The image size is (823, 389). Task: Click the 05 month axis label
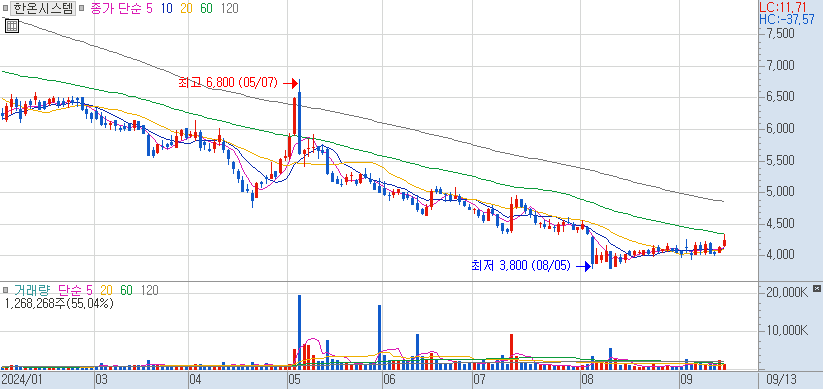point(293,379)
